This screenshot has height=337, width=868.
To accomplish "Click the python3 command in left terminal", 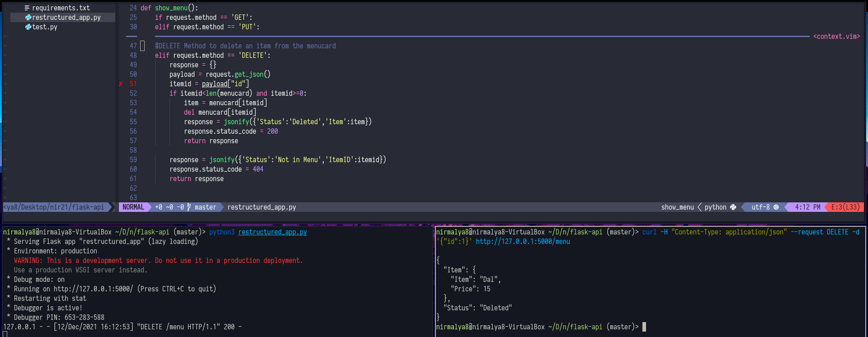I will pyautogui.click(x=222, y=232).
